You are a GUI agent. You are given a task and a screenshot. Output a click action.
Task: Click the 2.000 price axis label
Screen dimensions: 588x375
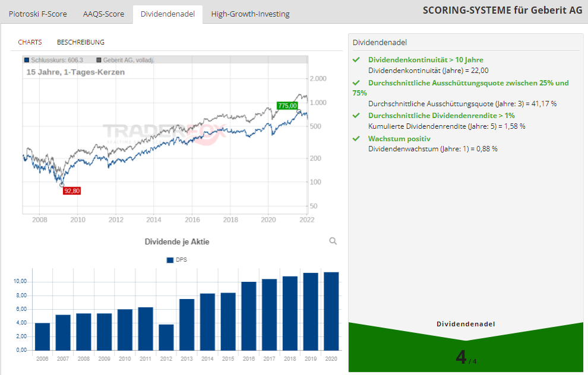(x=318, y=79)
